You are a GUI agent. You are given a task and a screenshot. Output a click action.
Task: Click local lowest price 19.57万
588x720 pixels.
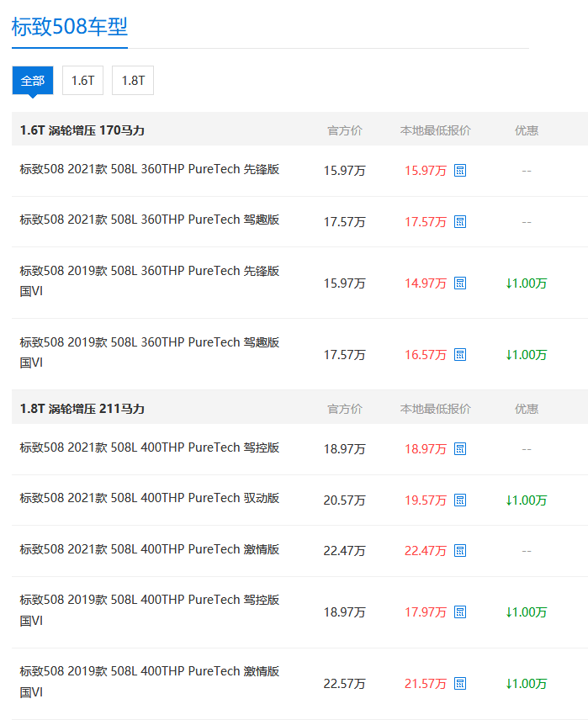point(426,500)
